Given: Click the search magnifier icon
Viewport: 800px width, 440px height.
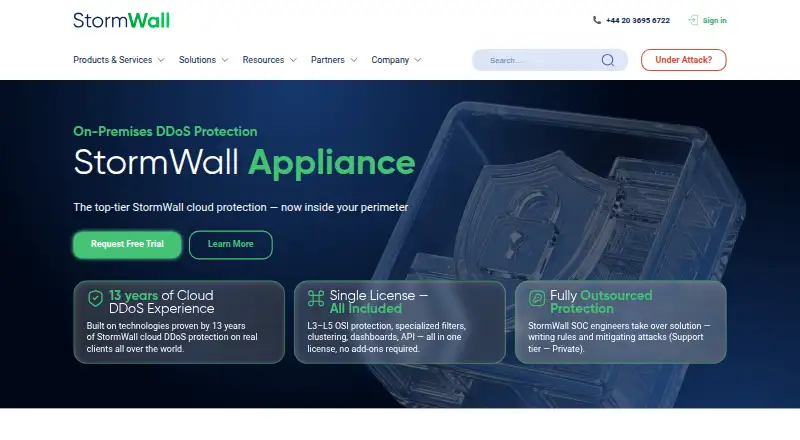Looking at the screenshot, I should tap(607, 60).
